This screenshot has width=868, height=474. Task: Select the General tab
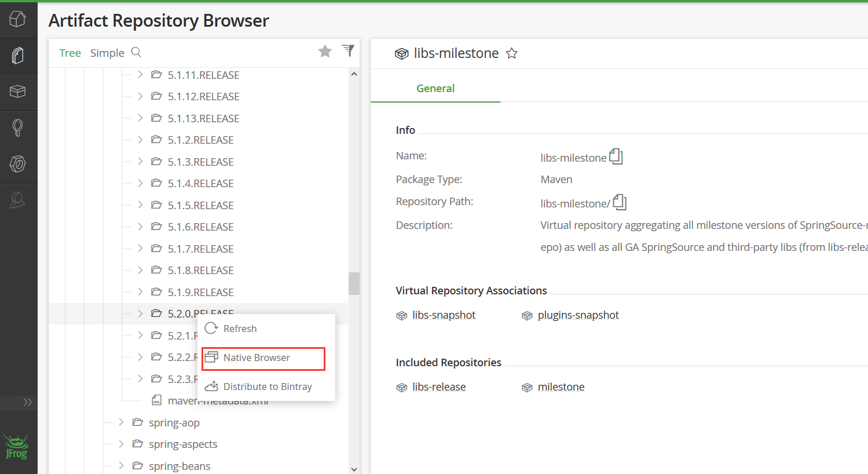[x=435, y=88]
